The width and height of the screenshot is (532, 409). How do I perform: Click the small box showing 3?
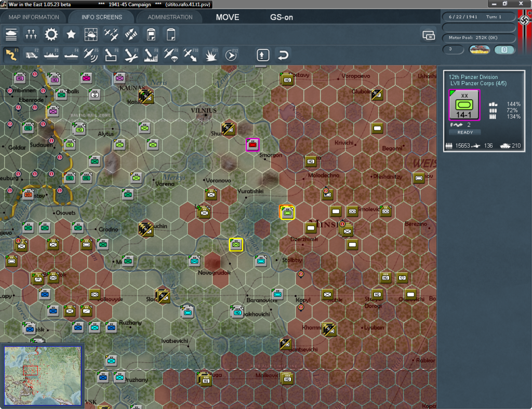click(x=453, y=49)
